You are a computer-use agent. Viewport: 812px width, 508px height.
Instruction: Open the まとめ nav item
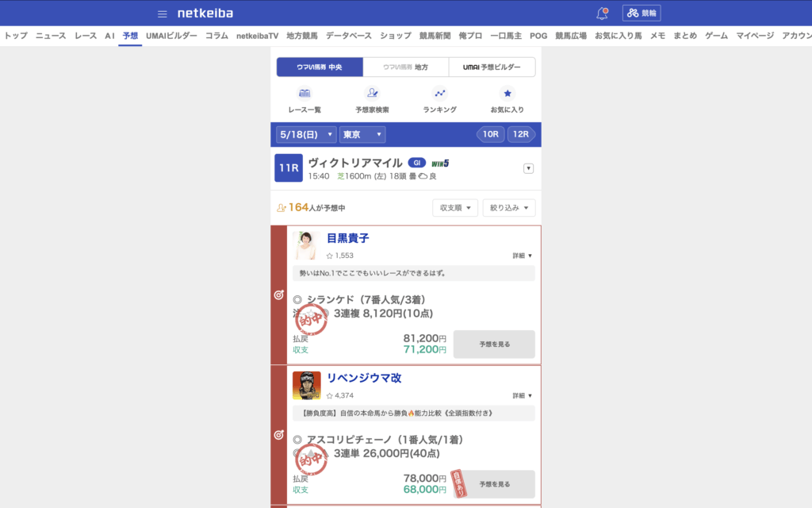(685, 36)
